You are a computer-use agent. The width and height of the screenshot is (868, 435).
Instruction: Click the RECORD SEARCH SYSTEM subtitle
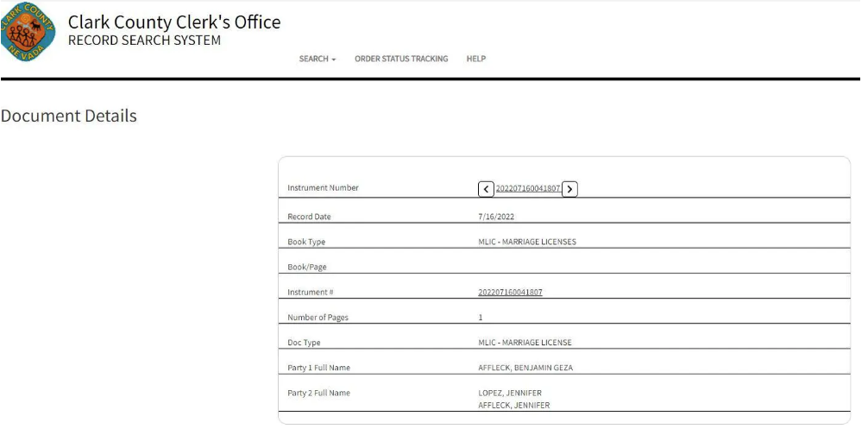coord(144,41)
